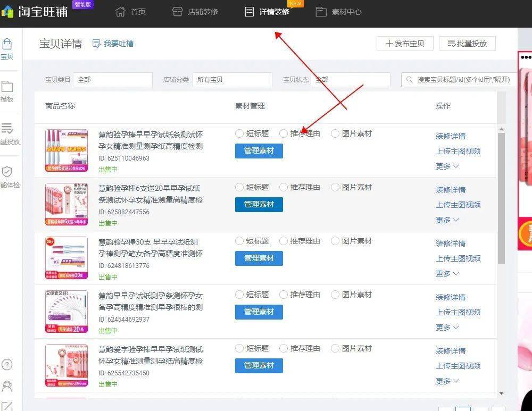Click the 搜索宝贝标题 search field
532x411 pixels.
pyautogui.click(x=459, y=80)
